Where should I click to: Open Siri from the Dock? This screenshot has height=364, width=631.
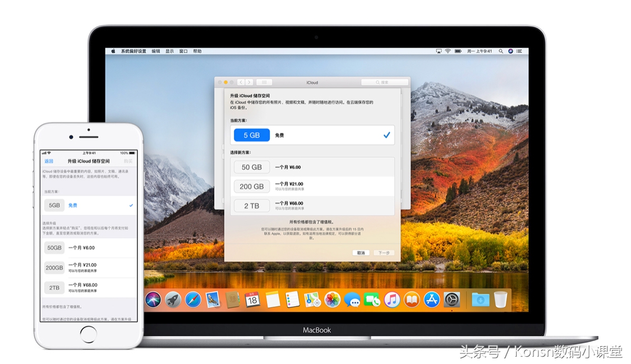pyautogui.click(x=153, y=300)
